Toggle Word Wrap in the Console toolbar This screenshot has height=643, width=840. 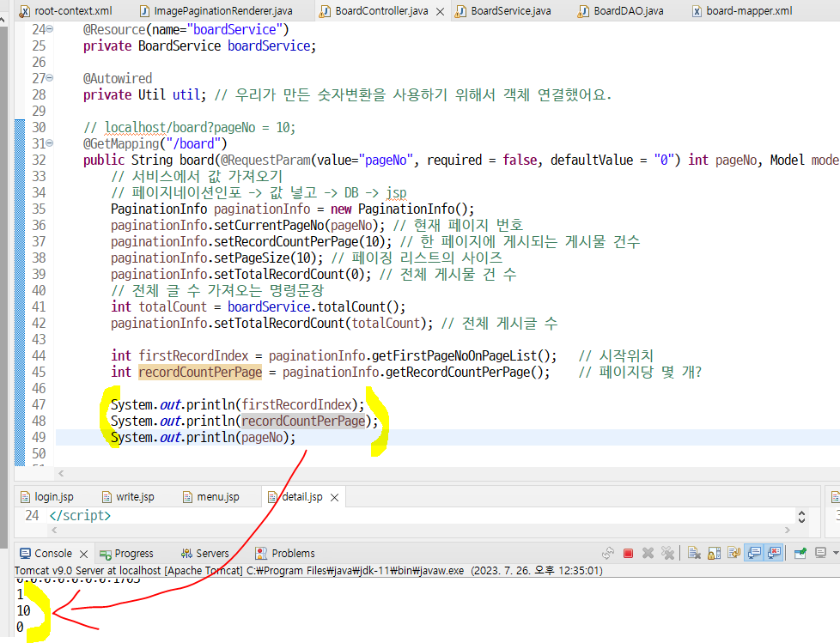(x=734, y=553)
